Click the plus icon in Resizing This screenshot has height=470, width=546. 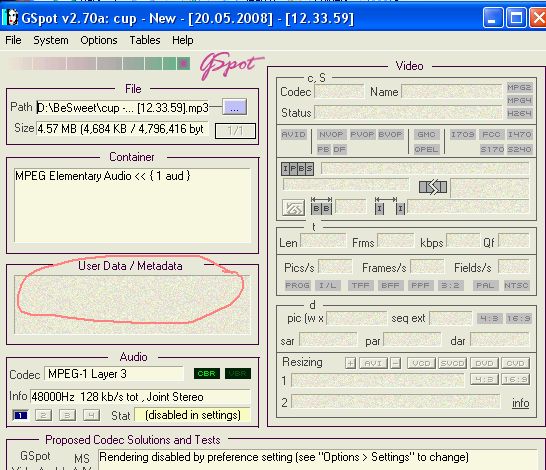pos(350,363)
